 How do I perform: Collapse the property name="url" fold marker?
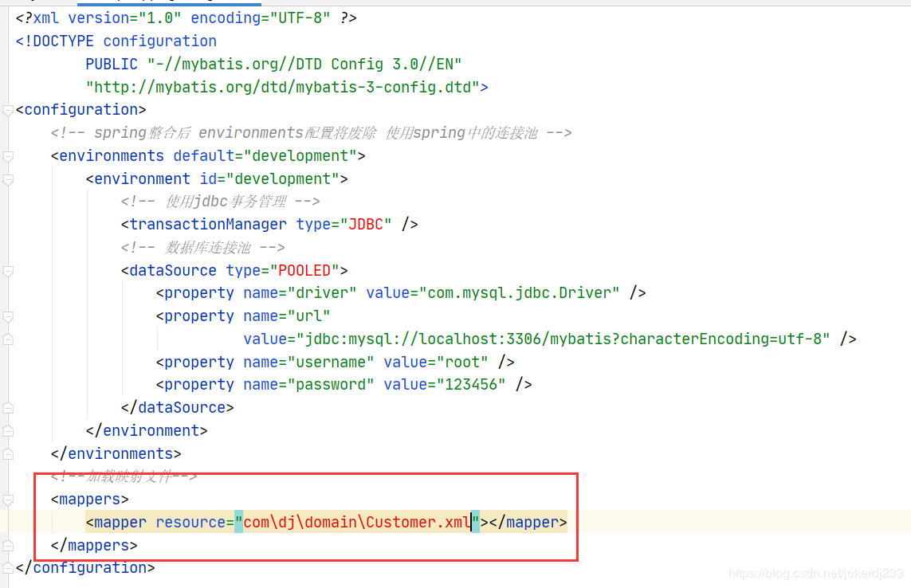click(x=8, y=316)
